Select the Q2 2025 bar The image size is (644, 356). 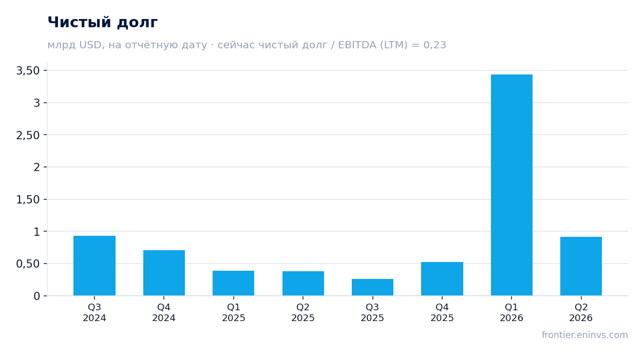click(303, 284)
